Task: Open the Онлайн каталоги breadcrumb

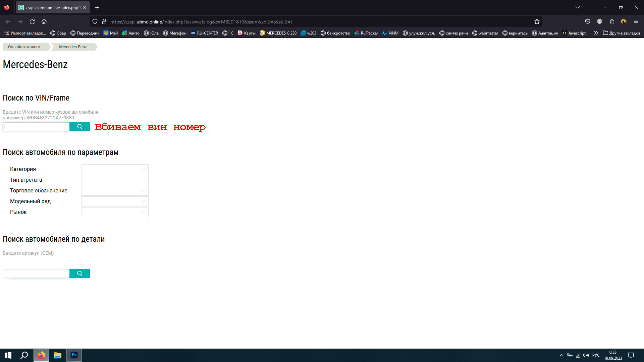Action: pos(24,47)
